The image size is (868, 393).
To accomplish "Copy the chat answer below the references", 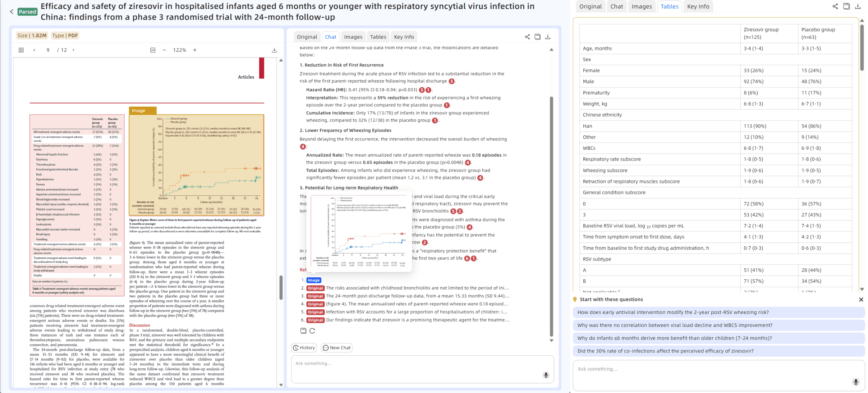I will click(x=303, y=331).
